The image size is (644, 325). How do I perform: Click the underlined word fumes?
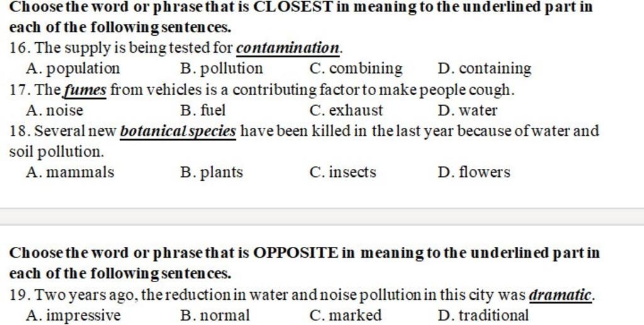85,90
